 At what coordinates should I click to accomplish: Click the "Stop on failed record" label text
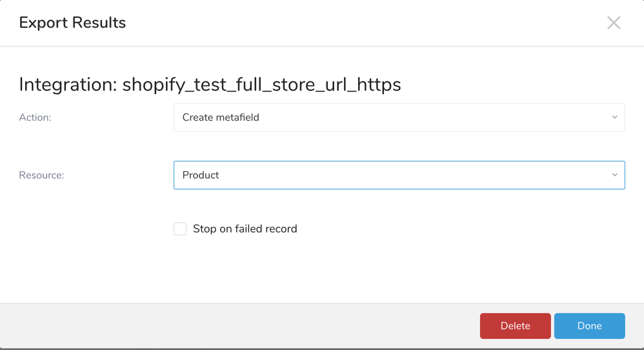pyautogui.click(x=245, y=229)
